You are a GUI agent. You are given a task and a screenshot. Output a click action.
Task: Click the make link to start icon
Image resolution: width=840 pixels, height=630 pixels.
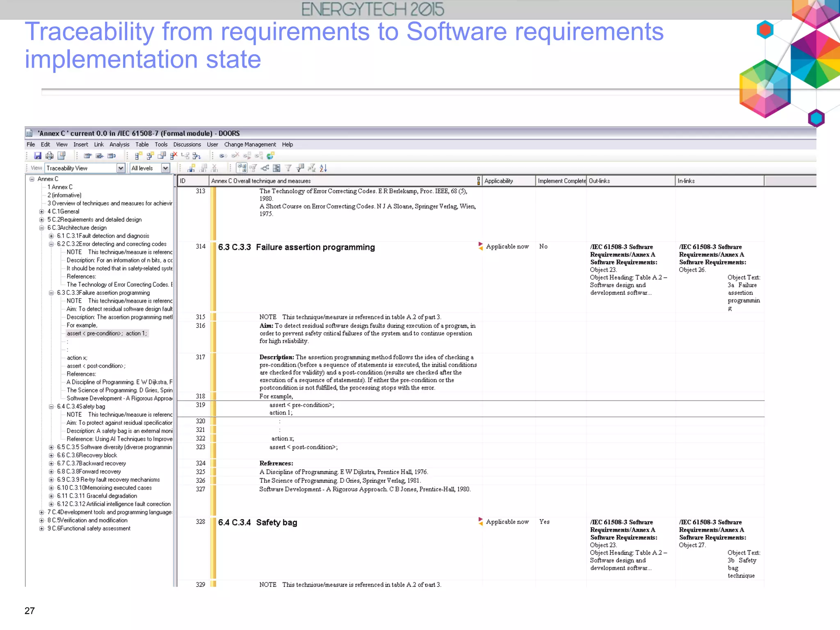pos(259,155)
